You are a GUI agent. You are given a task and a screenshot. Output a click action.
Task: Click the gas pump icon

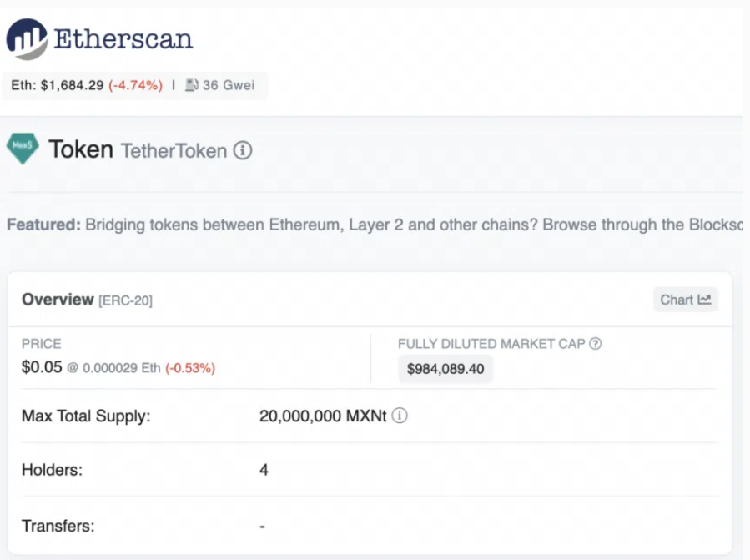click(x=191, y=85)
